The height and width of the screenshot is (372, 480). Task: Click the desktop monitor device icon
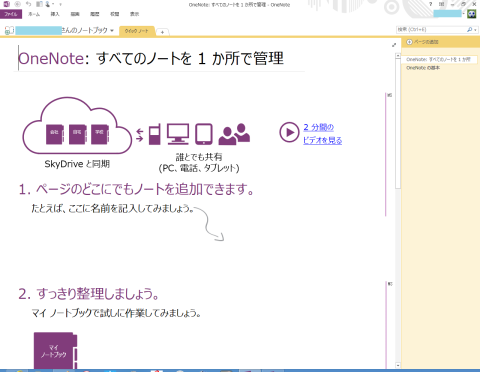tap(178, 134)
